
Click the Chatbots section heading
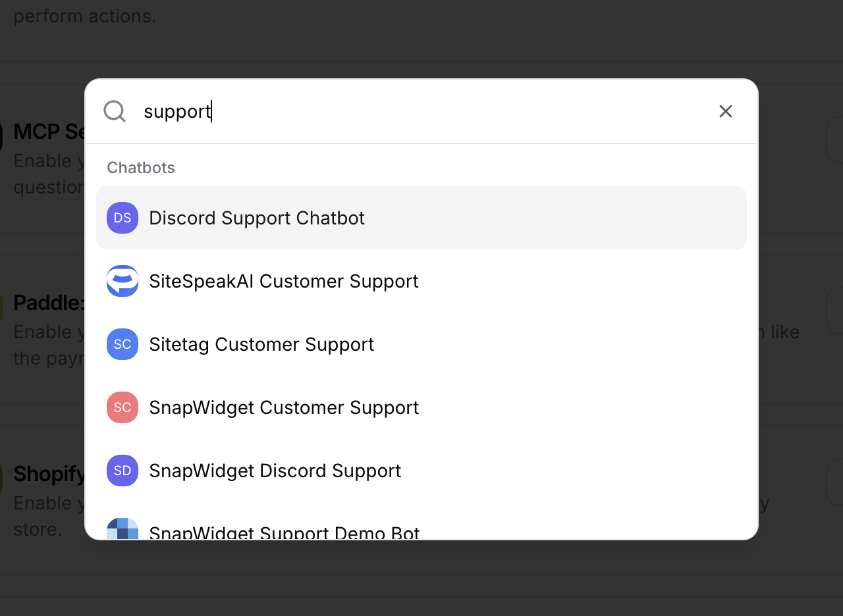click(x=141, y=168)
